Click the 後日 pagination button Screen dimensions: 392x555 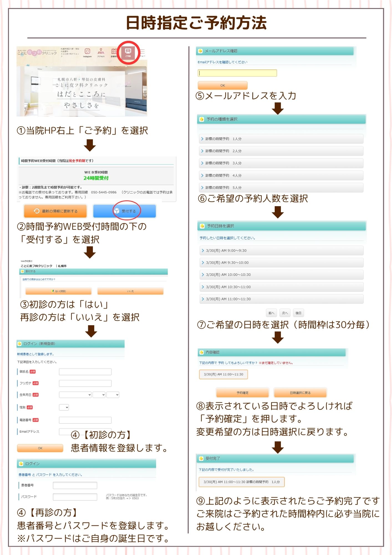[298, 313]
